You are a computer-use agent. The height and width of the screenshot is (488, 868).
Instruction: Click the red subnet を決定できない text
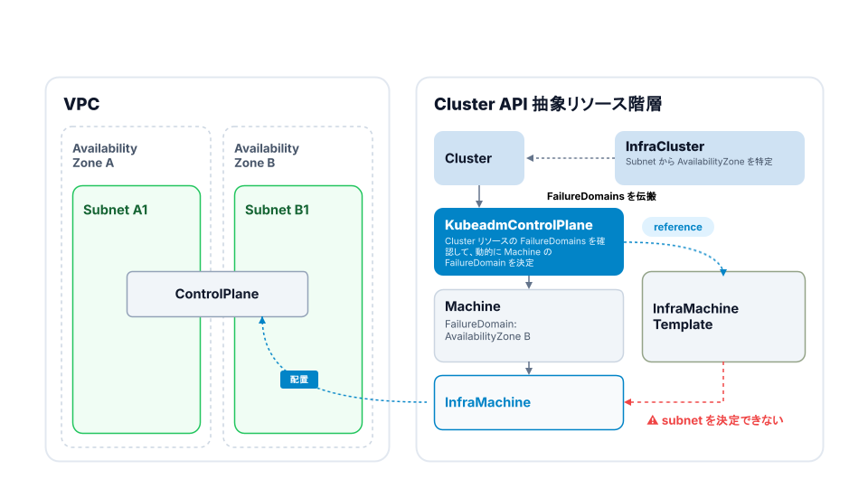tap(722, 420)
